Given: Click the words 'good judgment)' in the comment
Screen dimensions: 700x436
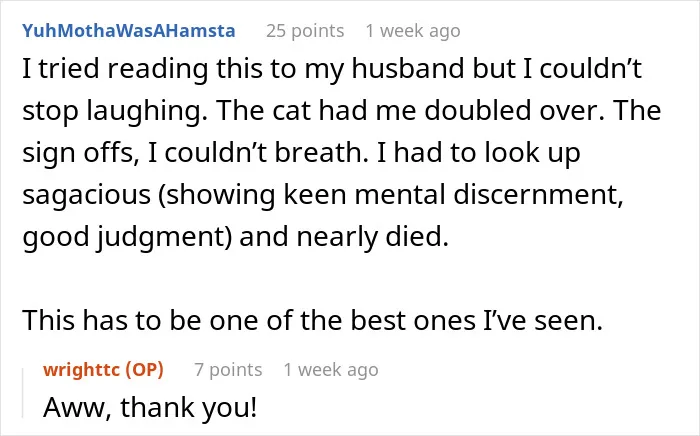Looking at the screenshot, I should (128, 237).
